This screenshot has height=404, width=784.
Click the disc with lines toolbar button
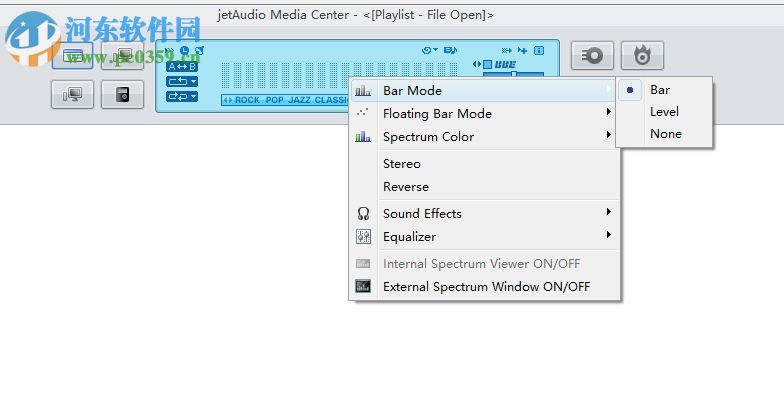(592, 55)
